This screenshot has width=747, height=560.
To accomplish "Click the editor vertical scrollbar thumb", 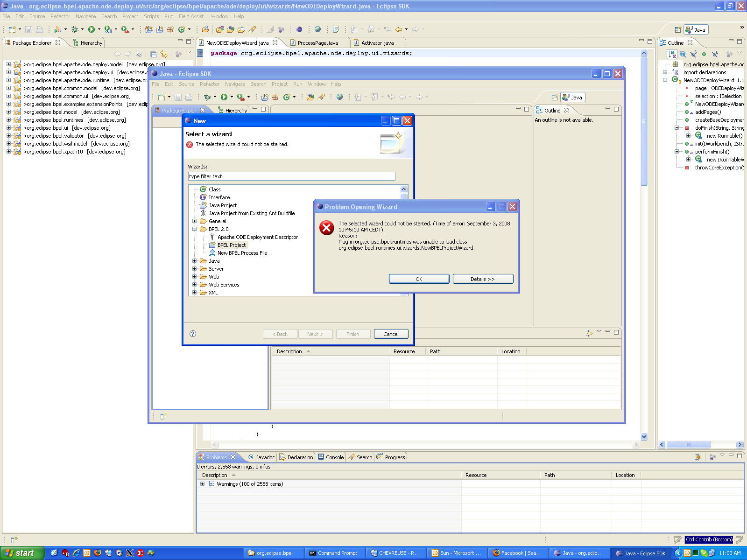I will coord(644,121).
